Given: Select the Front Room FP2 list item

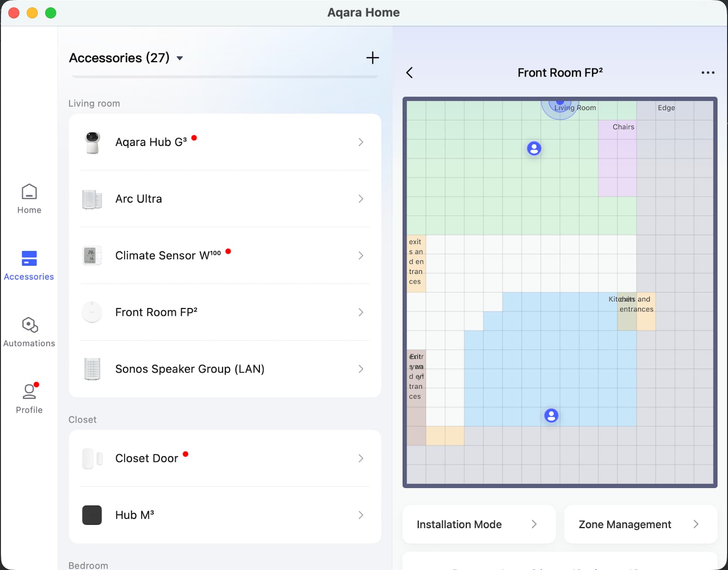Looking at the screenshot, I should 225,312.
